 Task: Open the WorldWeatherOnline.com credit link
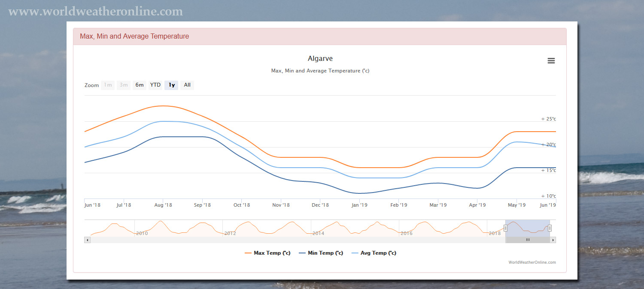point(532,262)
